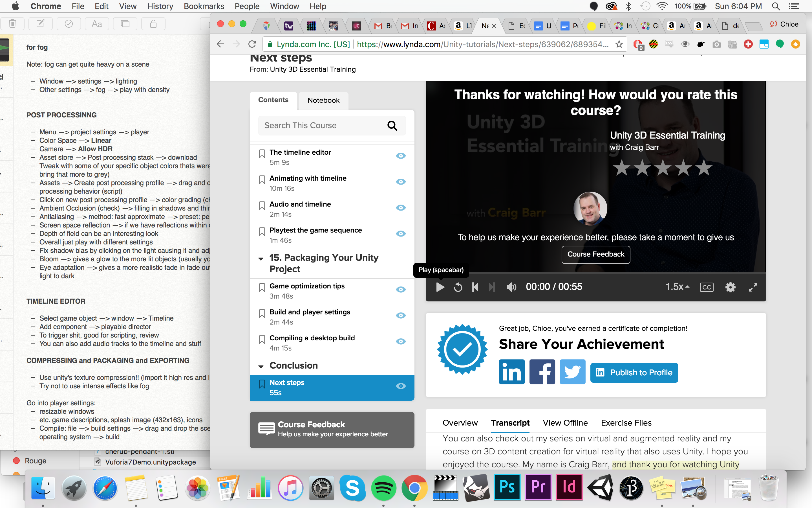Go to previous video in player

[475, 287]
